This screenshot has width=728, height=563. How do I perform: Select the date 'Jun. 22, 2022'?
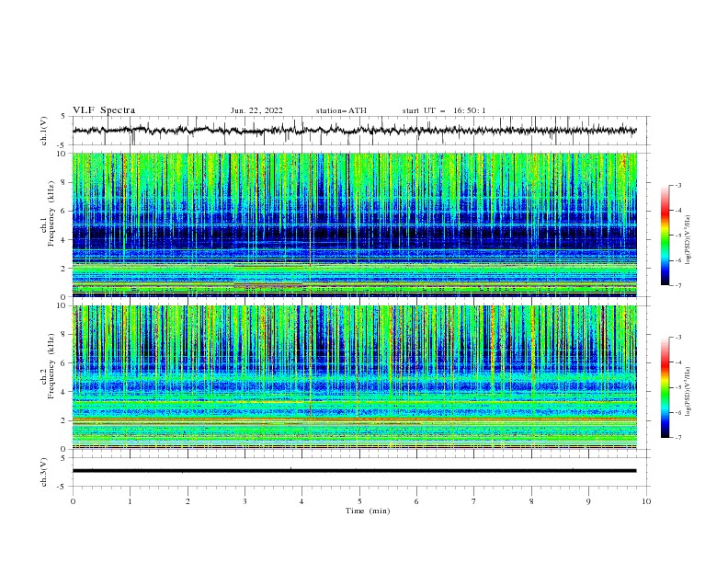coord(256,110)
